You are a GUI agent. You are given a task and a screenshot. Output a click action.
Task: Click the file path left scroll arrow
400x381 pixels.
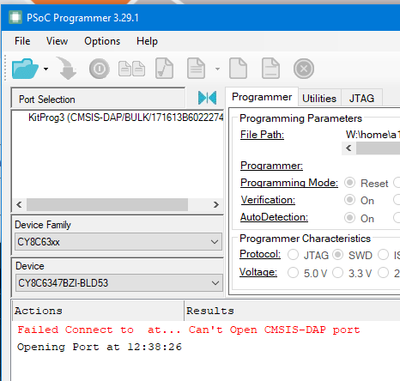tap(349, 148)
